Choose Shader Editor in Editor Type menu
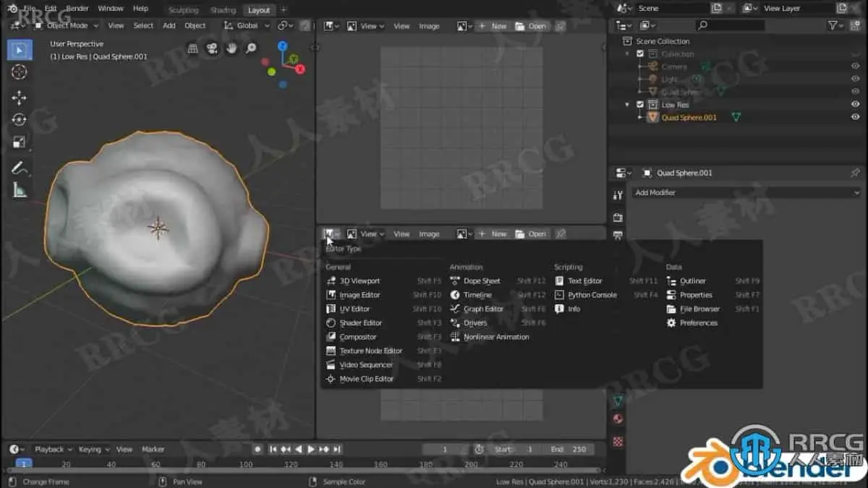 (x=360, y=322)
